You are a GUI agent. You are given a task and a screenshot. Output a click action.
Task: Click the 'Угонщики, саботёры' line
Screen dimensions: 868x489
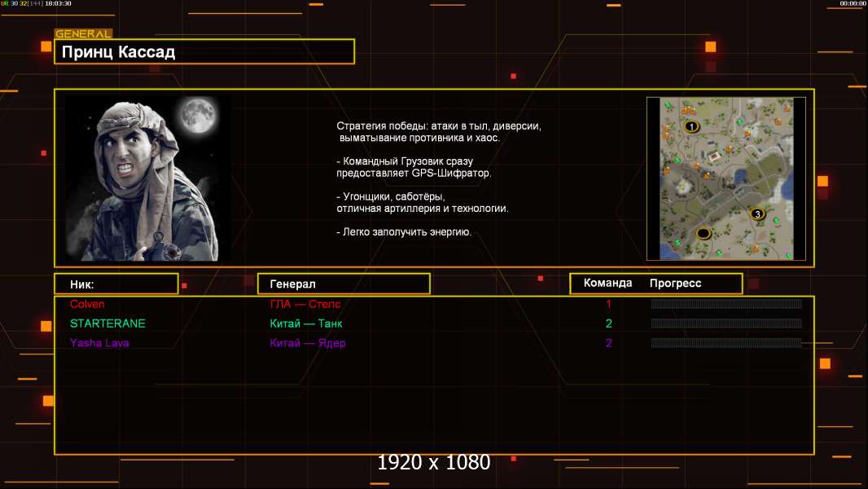[x=391, y=196]
